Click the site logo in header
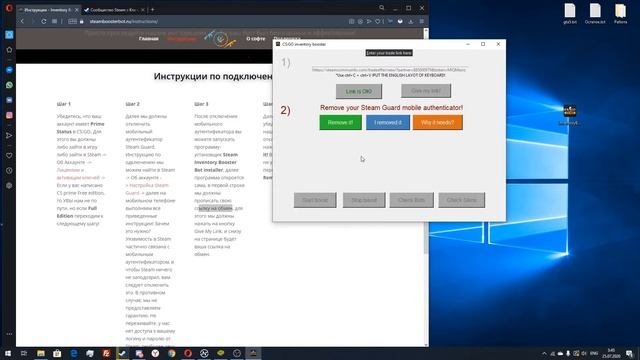 pos(221,39)
